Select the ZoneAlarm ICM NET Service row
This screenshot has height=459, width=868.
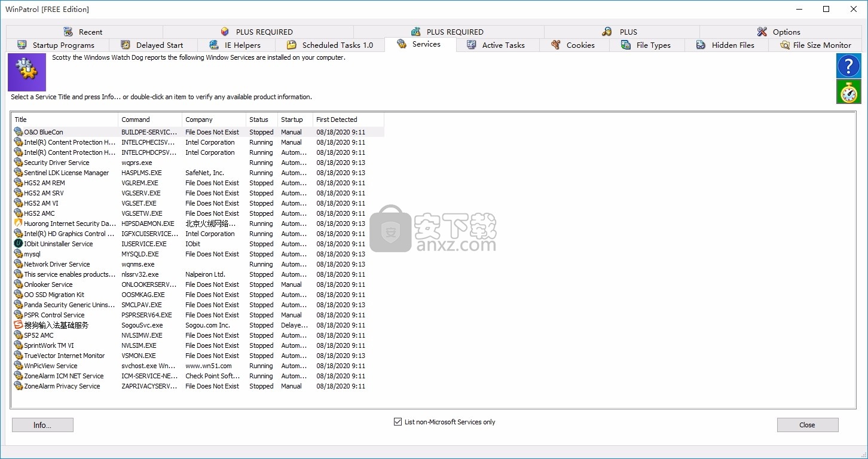pyautogui.click(x=198, y=376)
